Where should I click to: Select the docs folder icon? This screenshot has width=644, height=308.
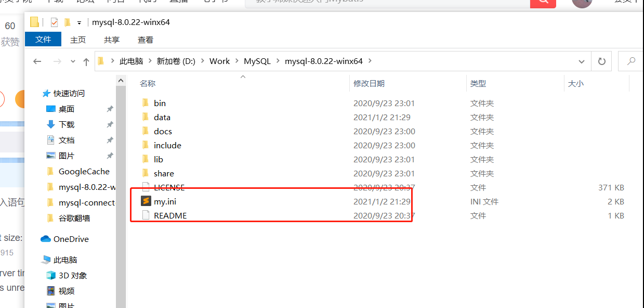146,131
